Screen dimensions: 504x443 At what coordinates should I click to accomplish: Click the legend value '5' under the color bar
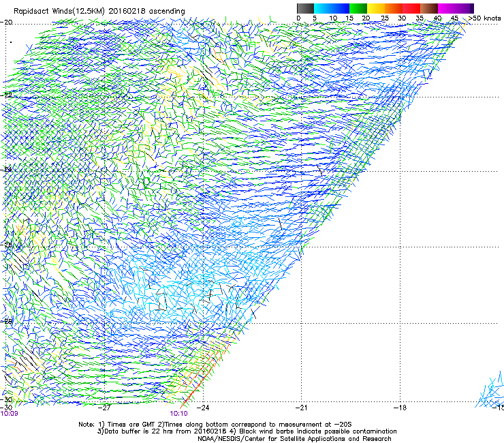(315, 18)
